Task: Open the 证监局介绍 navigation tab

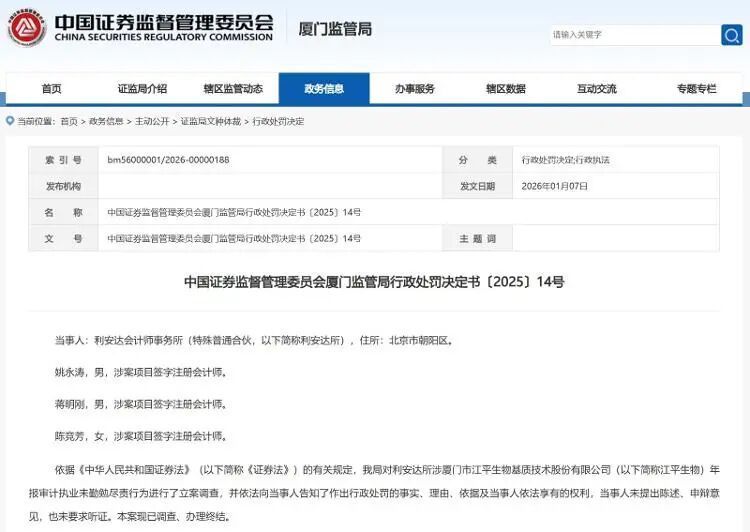Action: pyautogui.click(x=142, y=89)
